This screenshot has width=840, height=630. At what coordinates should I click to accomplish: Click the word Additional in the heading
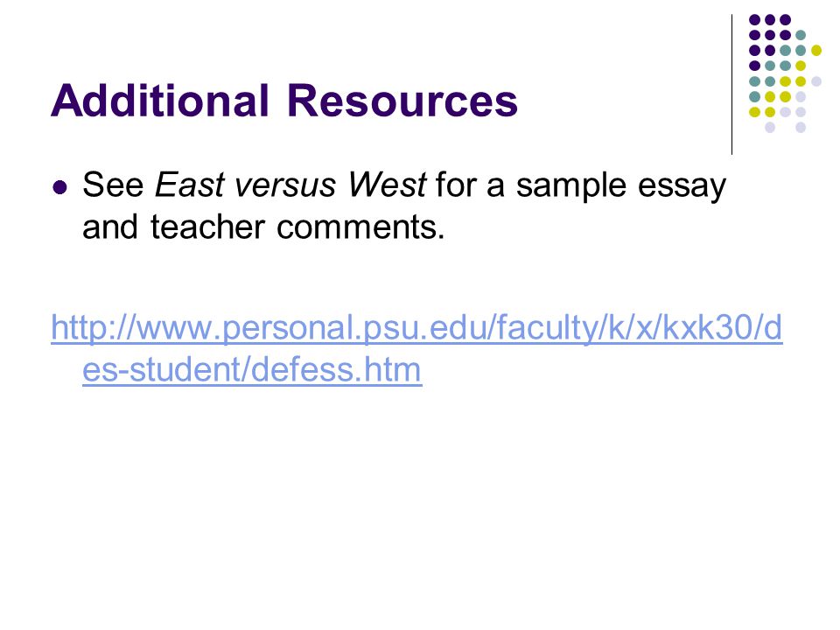[x=159, y=100]
